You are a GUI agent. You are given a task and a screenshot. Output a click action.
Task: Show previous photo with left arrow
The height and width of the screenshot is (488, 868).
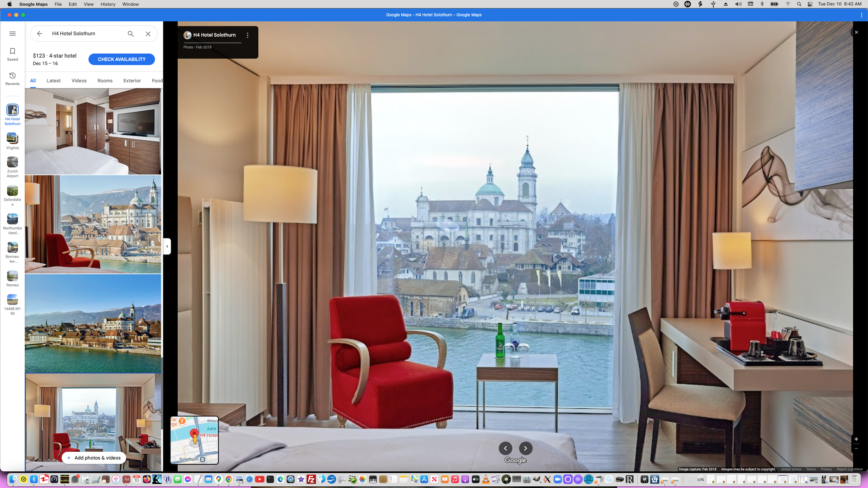pyautogui.click(x=505, y=448)
